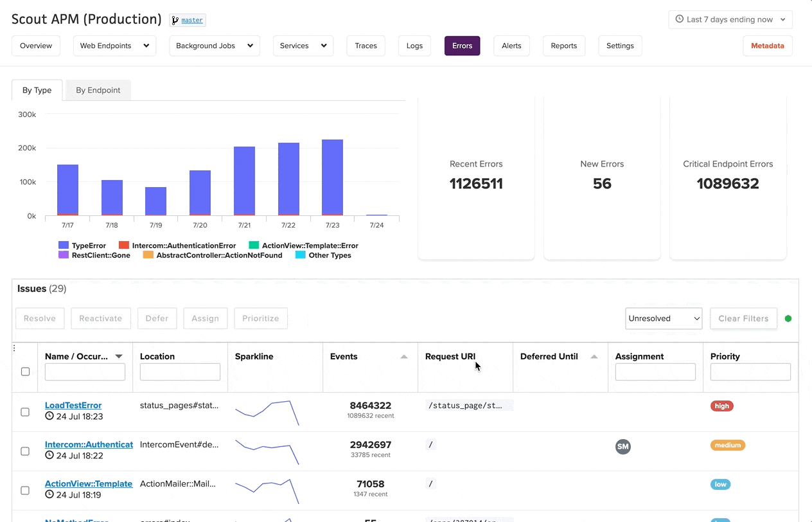This screenshot has height=522, width=812.
Task: Open the LoadTestError issue link
Action: tap(73, 405)
